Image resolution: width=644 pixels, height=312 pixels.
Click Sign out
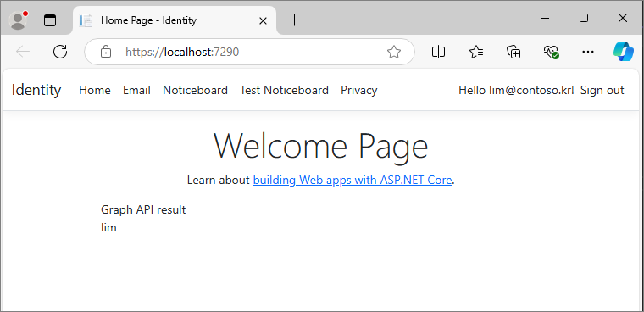tap(602, 90)
